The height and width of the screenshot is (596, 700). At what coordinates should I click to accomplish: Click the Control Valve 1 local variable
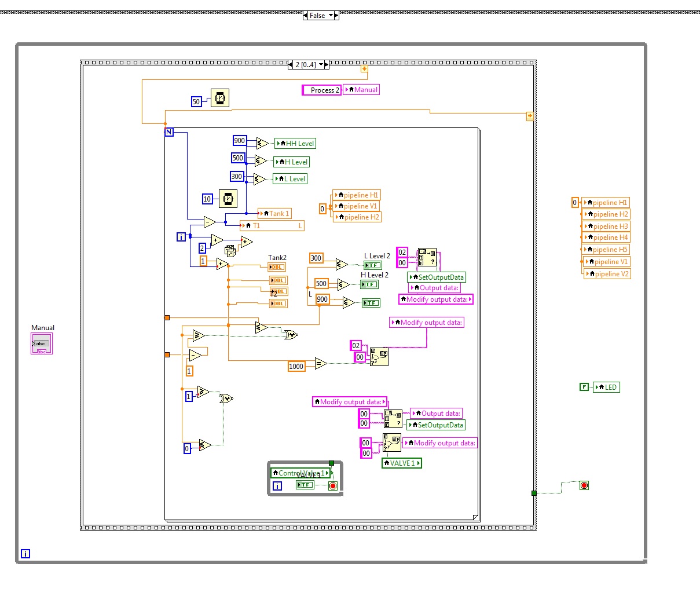tap(300, 473)
